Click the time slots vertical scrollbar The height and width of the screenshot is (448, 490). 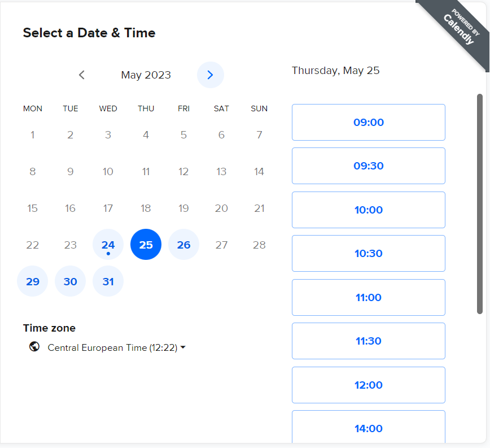coord(480,203)
